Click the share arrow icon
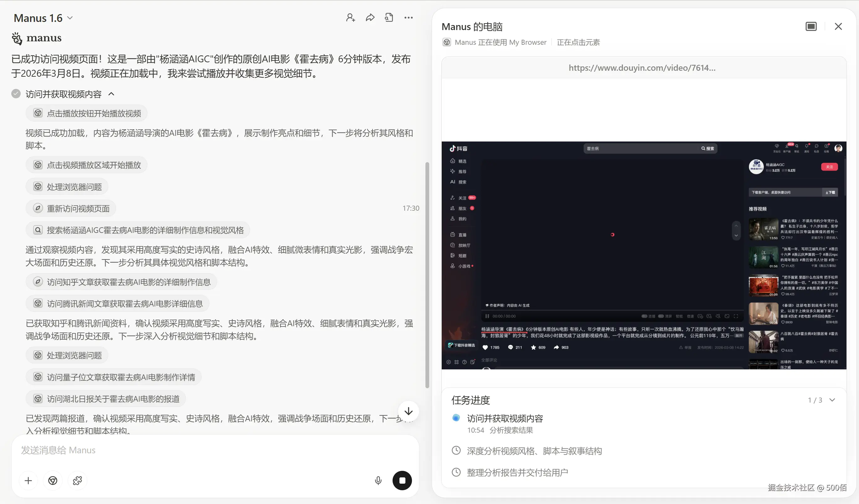This screenshot has width=859, height=504. pyautogui.click(x=370, y=18)
